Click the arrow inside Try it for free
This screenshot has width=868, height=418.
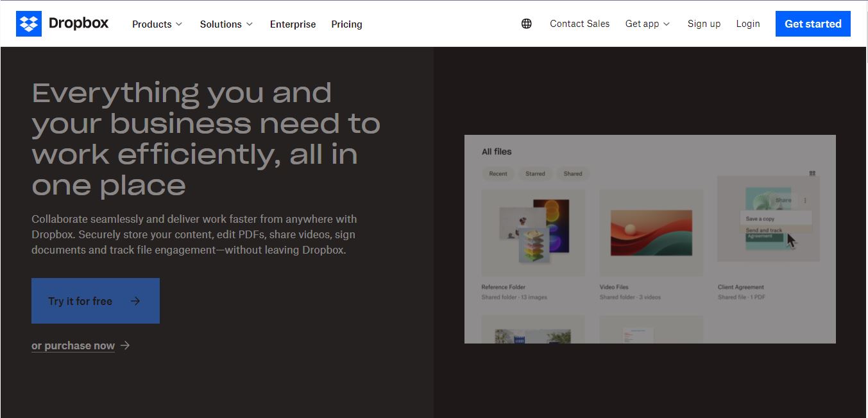(135, 300)
